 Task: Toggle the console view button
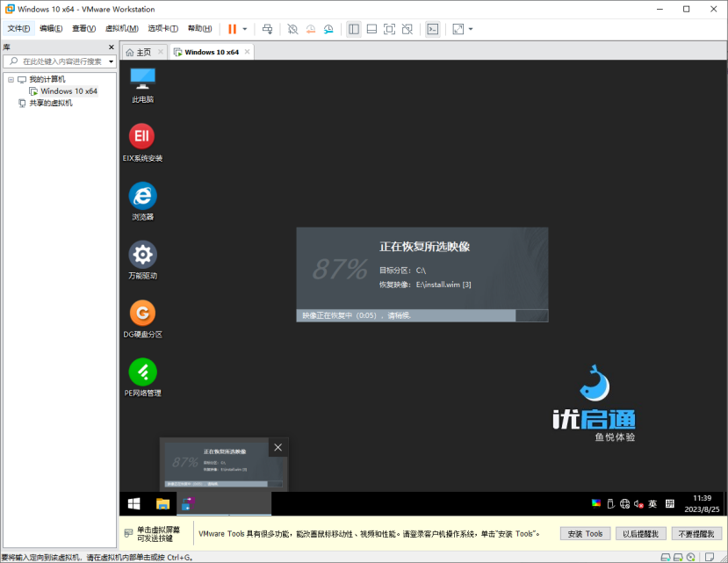point(433,29)
